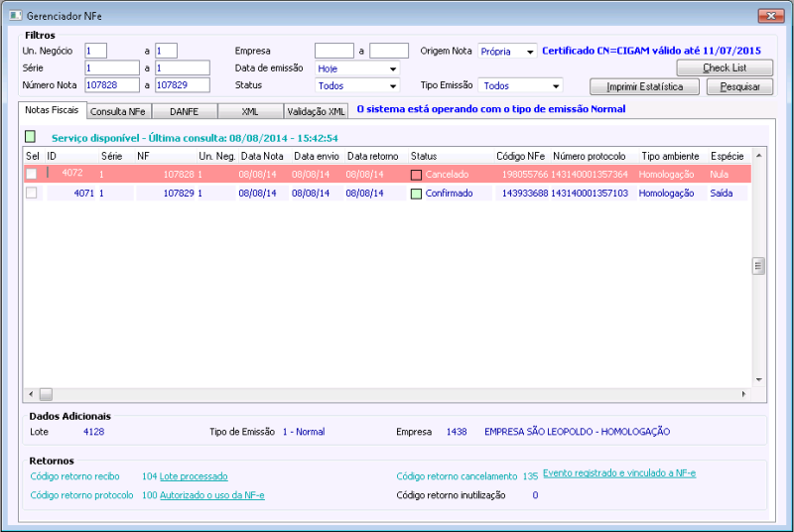Image resolution: width=794 pixels, height=532 pixels.
Task: Click the Número Nota field containing 107829
Action: pyautogui.click(x=183, y=85)
